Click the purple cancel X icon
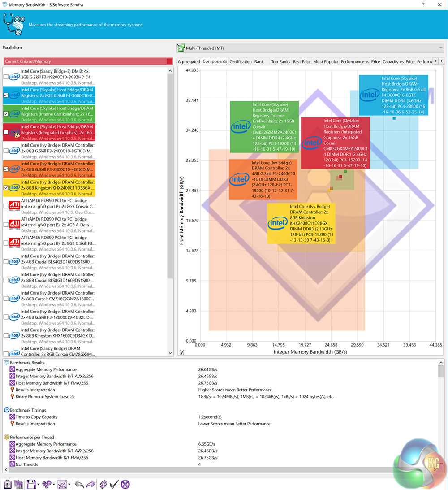448x490 pixels. pyautogui.click(x=125, y=484)
